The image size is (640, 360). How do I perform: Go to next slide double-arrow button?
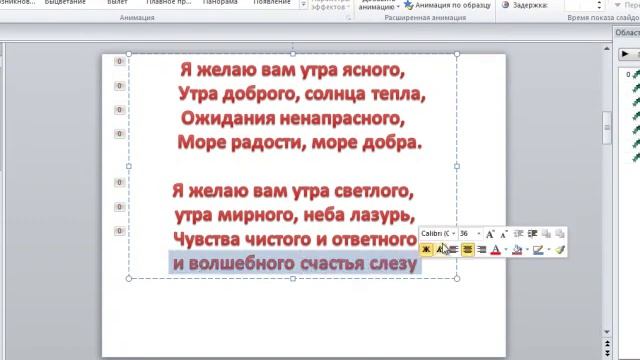pyautogui.click(x=607, y=352)
